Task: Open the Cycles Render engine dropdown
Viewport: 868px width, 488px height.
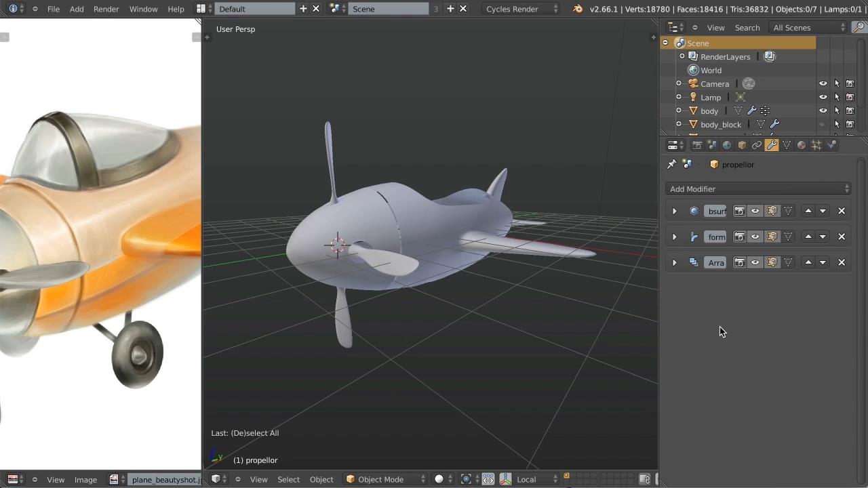Action: coord(522,9)
